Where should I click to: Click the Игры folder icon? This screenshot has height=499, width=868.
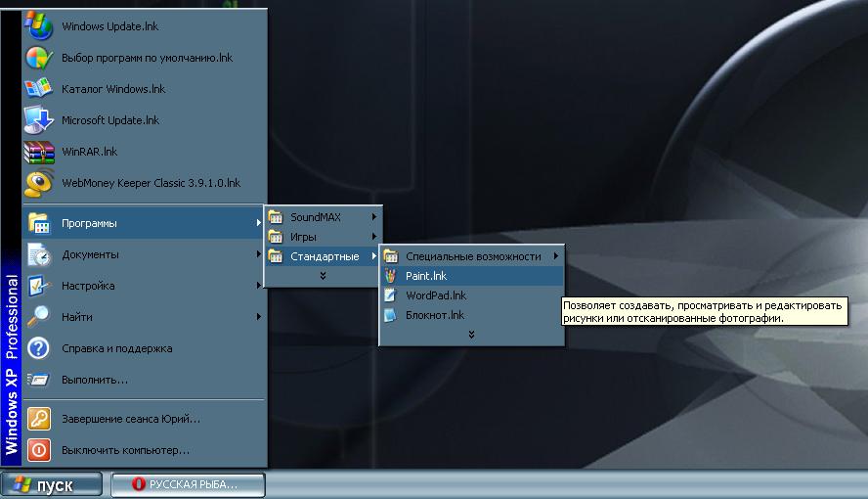pos(276,237)
